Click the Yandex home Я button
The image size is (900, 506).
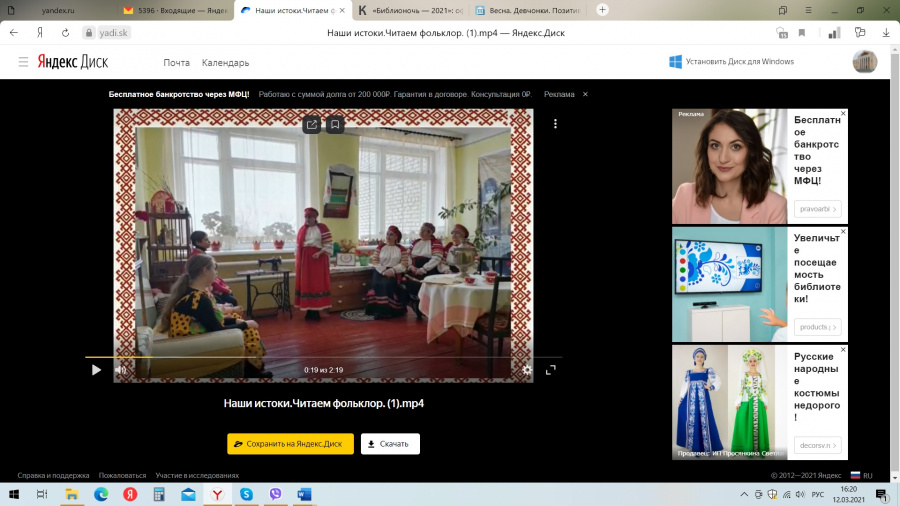(x=40, y=33)
